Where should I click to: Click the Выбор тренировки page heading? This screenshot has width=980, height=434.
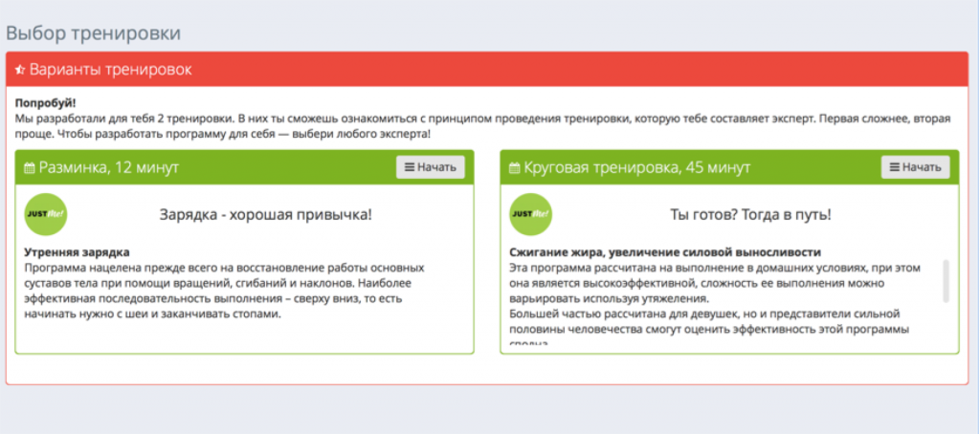93,33
